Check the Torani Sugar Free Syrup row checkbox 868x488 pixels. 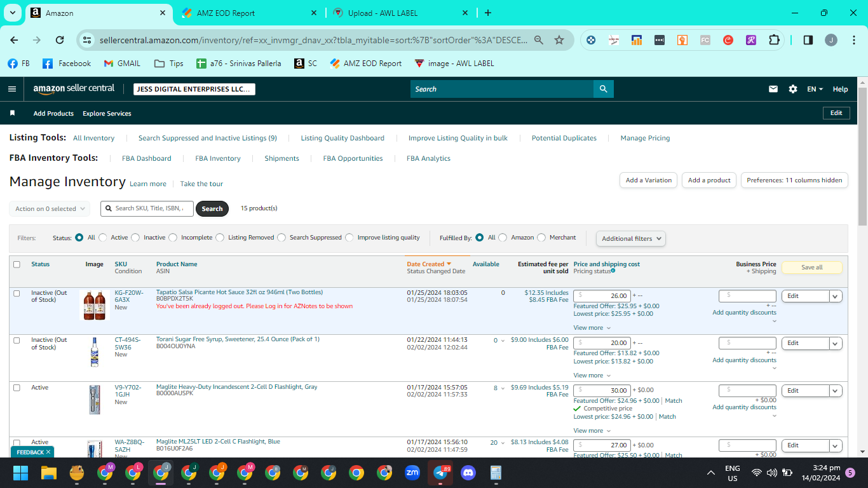17,341
